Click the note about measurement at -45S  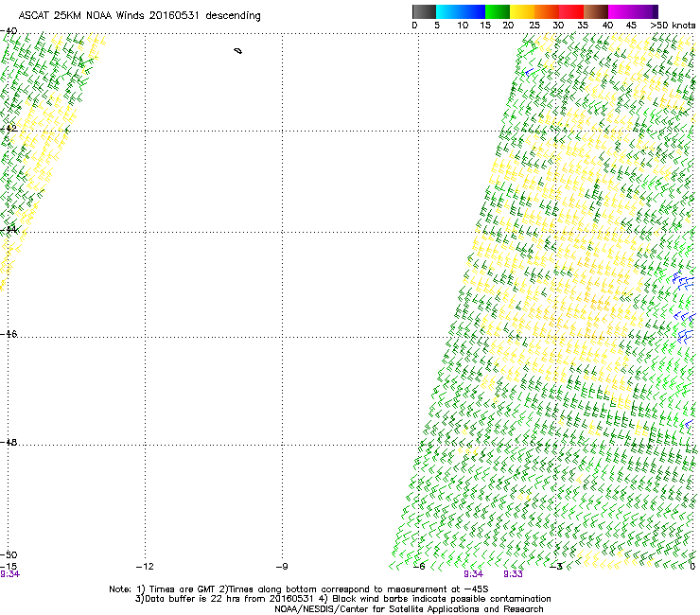(353, 589)
